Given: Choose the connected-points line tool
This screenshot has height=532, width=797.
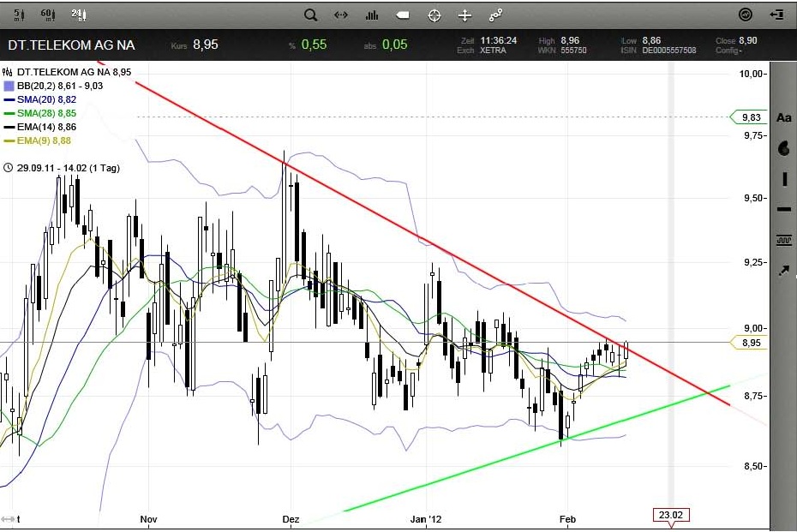Looking at the screenshot, I should tap(495, 15).
